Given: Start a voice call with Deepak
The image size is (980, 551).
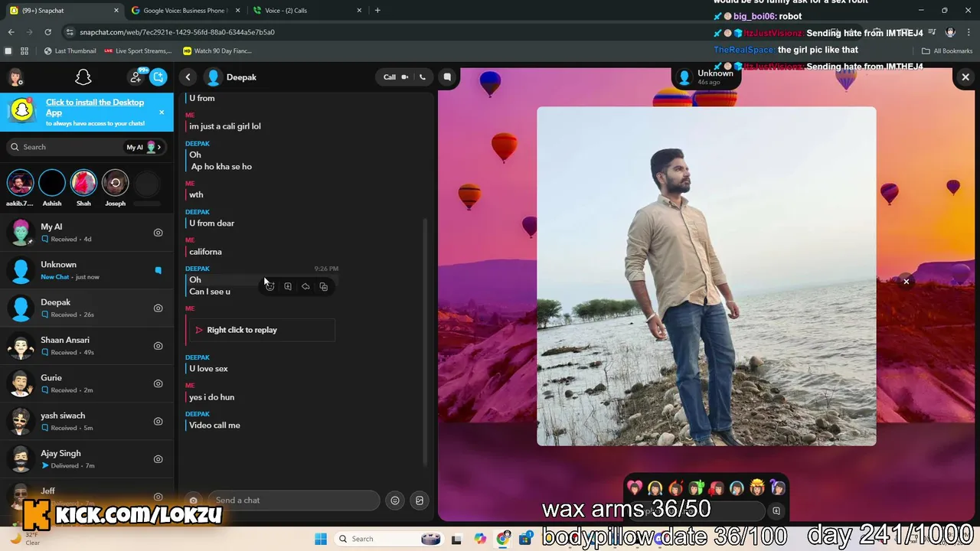Looking at the screenshot, I should click(x=423, y=77).
